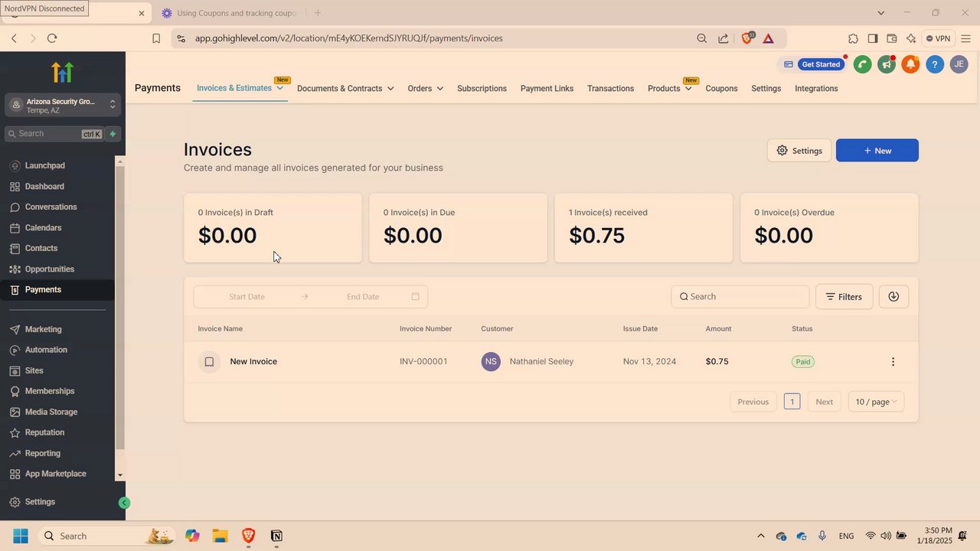Open three-dot menu for New Invoice row
Screen dimensions: 980x551
pyautogui.click(x=893, y=361)
